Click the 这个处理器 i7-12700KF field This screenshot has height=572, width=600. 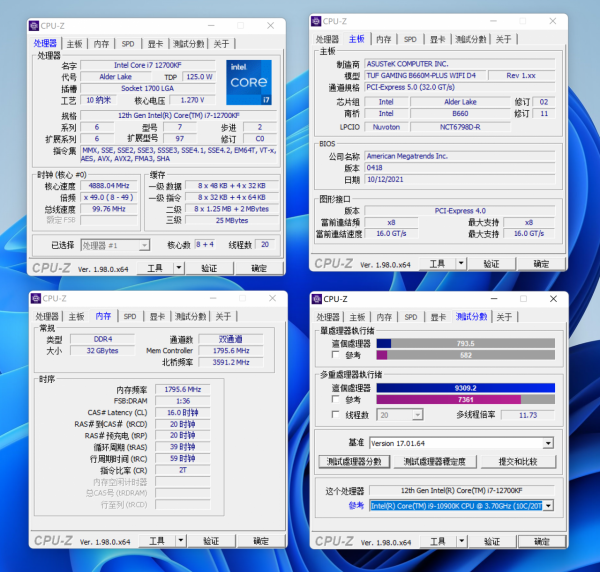coord(461,490)
